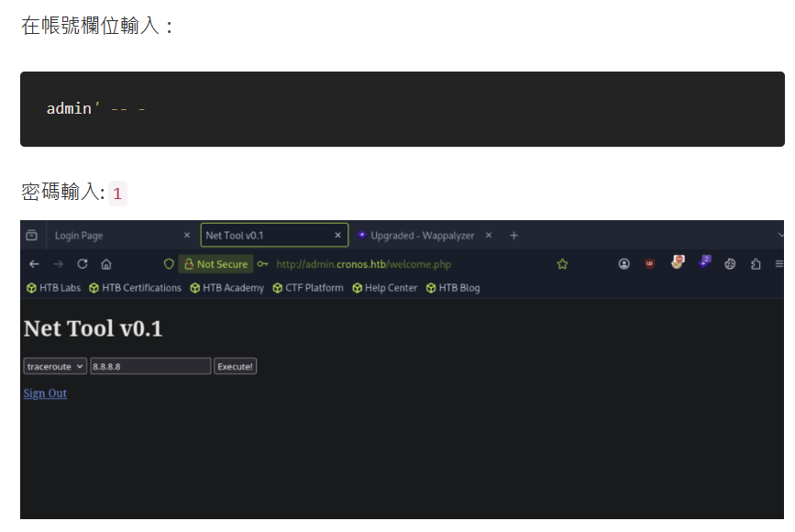
Task: Open the Firefox account icon
Action: coord(624,264)
